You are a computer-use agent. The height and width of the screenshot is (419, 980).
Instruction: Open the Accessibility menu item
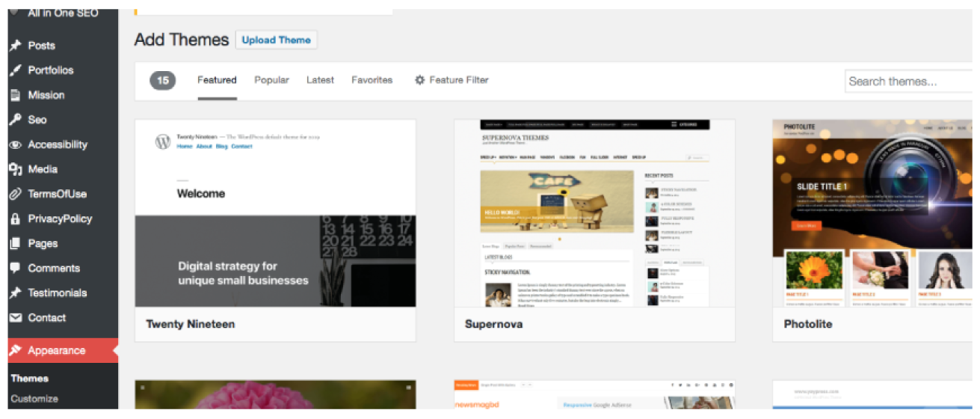coord(59,144)
